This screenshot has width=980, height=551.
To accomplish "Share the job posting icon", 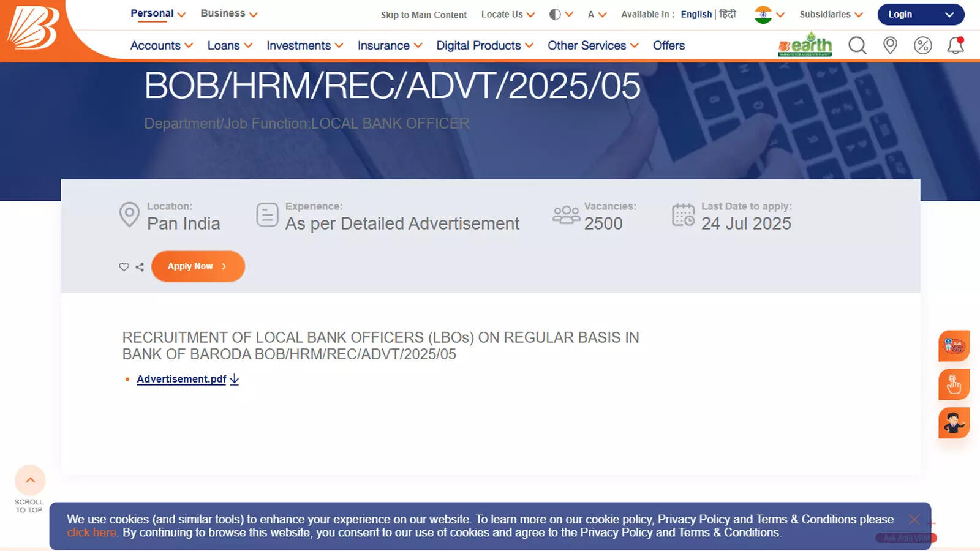I will pos(140,267).
